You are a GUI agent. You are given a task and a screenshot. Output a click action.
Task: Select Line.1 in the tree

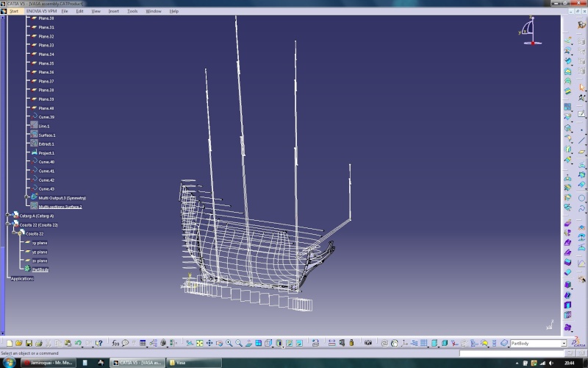pos(44,126)
